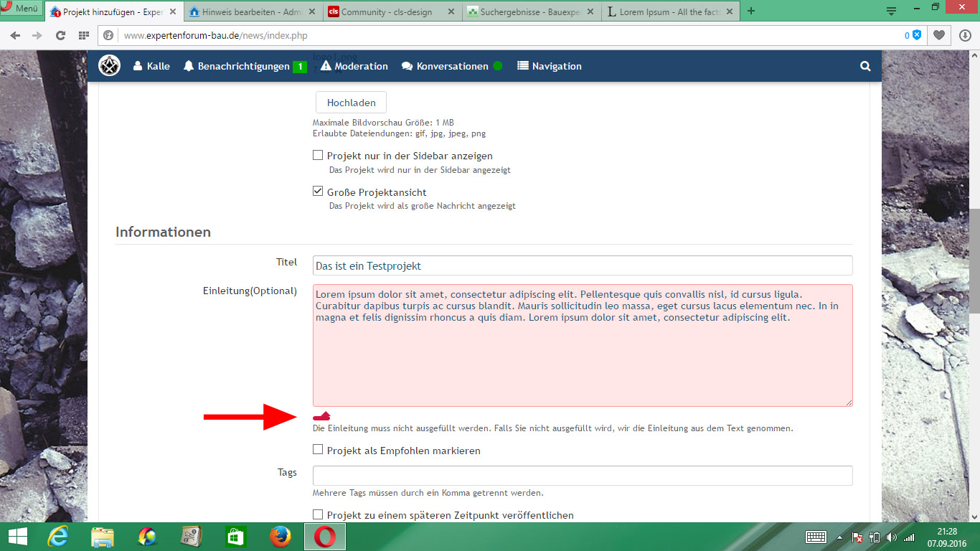Image resolution: width=980 pixels, height=551 pixels.
Task: Uncheck the 'Große Projektansicht' checkbox
Action: pyautogui.click(x=318, y=192)
